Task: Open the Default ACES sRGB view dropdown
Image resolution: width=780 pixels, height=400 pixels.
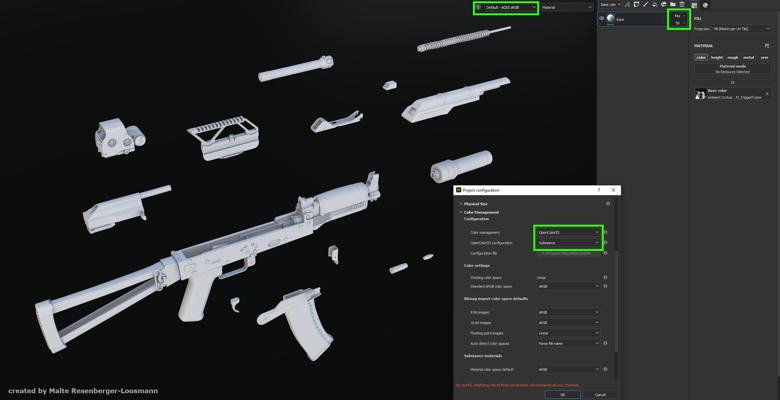Action: [x=510, y=7]
